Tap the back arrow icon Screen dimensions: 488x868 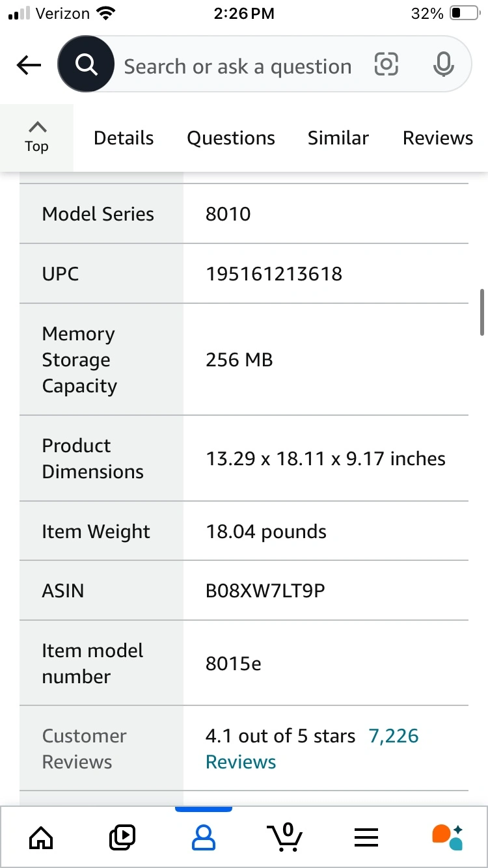click(x=29, y=65)
